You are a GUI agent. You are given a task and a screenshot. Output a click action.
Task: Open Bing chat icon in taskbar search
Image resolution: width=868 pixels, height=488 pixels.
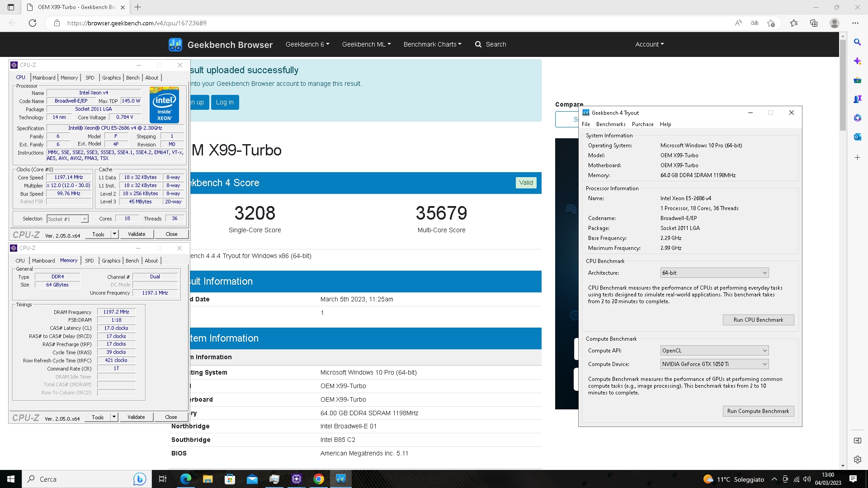[139, 479]
